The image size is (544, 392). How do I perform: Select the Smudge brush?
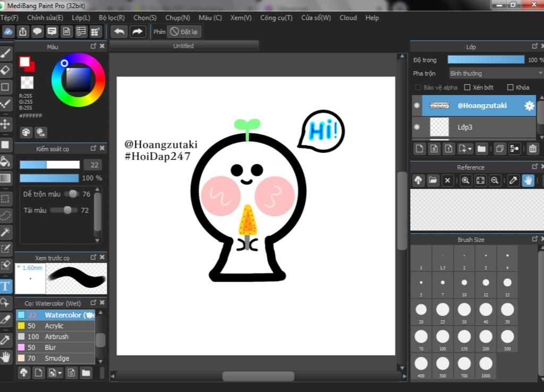tap(55, 358)
